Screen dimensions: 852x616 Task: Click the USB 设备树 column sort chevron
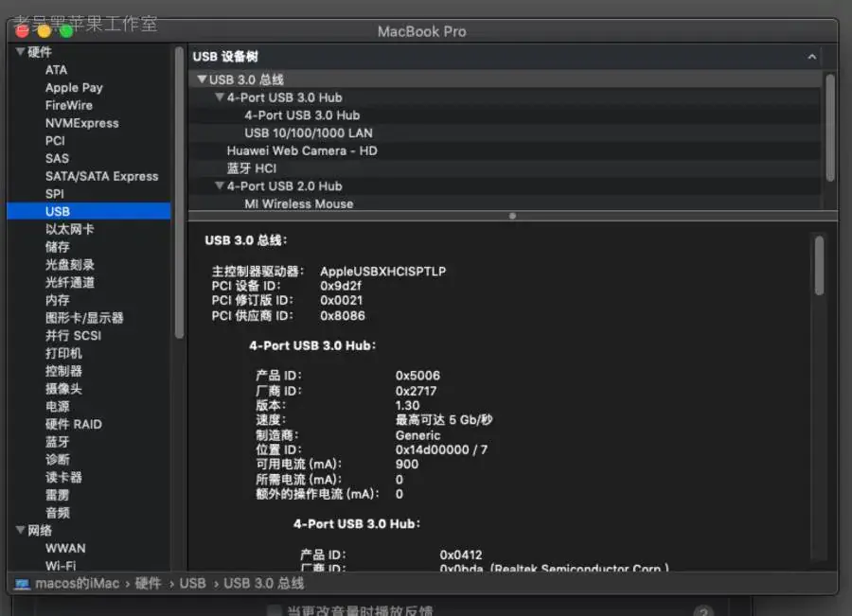click(x=812, y=57)
